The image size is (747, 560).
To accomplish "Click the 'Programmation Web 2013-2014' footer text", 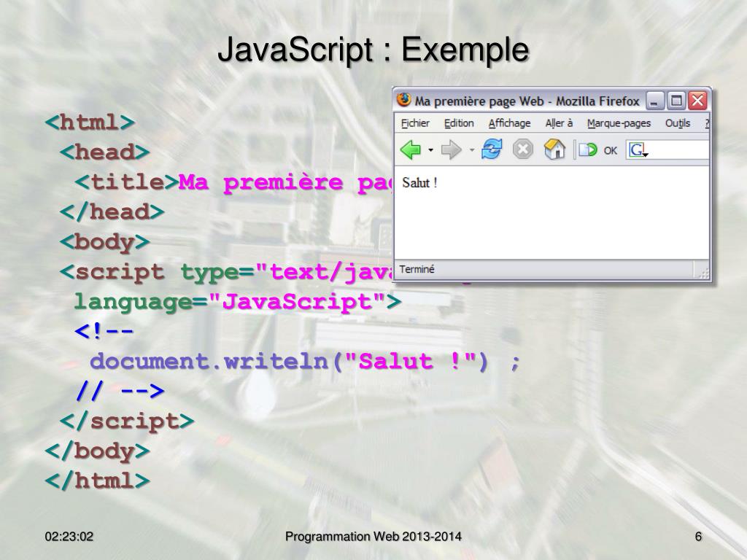I will [x=373, y=537].
